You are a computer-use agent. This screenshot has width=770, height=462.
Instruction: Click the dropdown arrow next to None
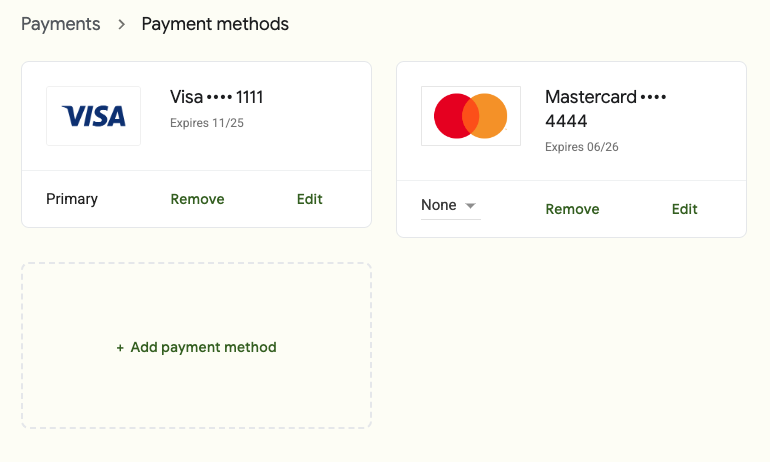[x=471, y=206]
